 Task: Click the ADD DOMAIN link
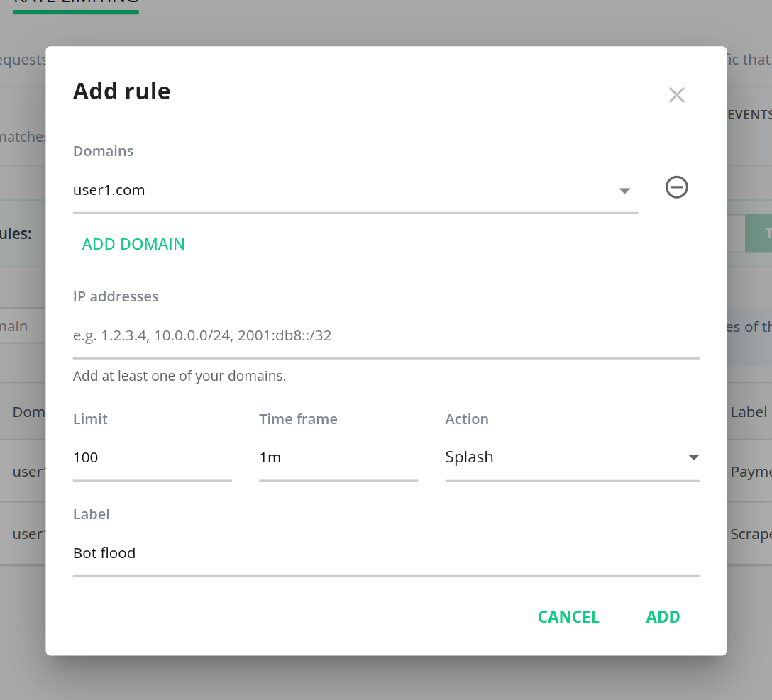pos(133,244)
